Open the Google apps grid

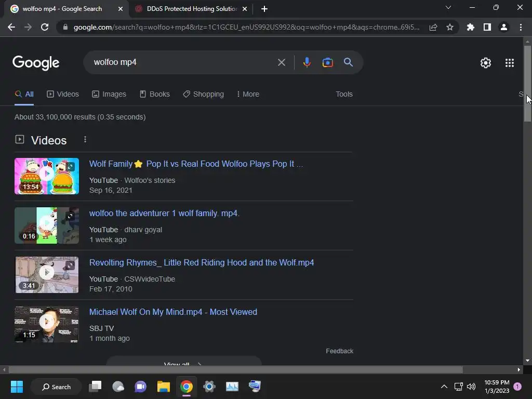pos(510,63)
